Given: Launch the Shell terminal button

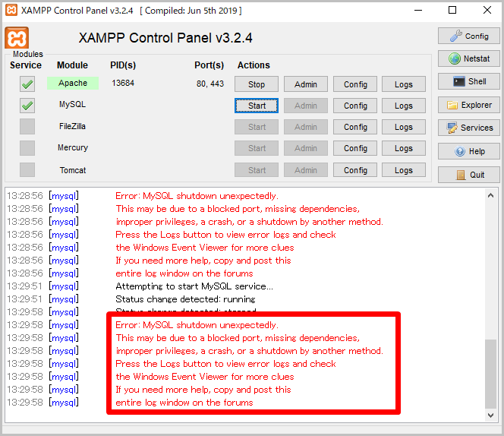Looking at the screenshot, I should pyautogui.click(x=468, y=81).
